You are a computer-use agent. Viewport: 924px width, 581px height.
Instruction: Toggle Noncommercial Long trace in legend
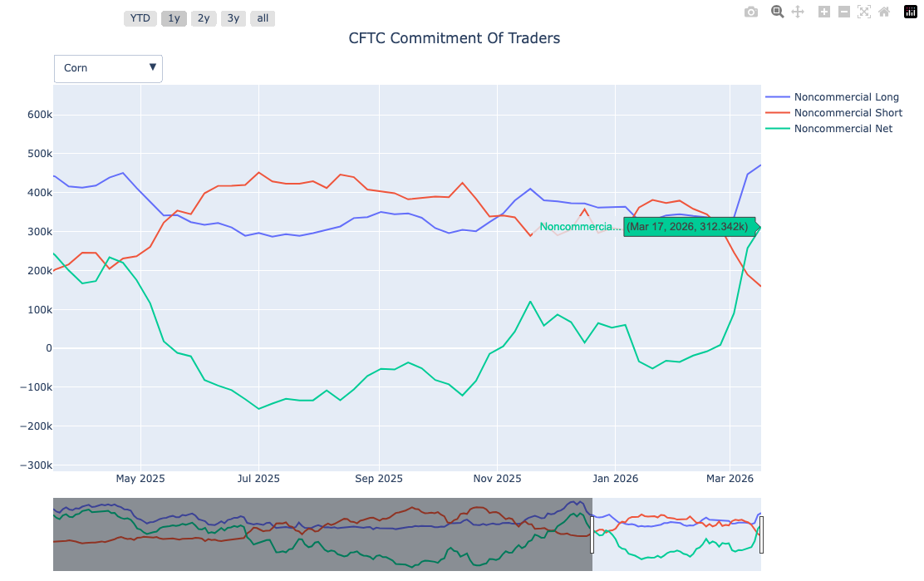tap(846, 97)
